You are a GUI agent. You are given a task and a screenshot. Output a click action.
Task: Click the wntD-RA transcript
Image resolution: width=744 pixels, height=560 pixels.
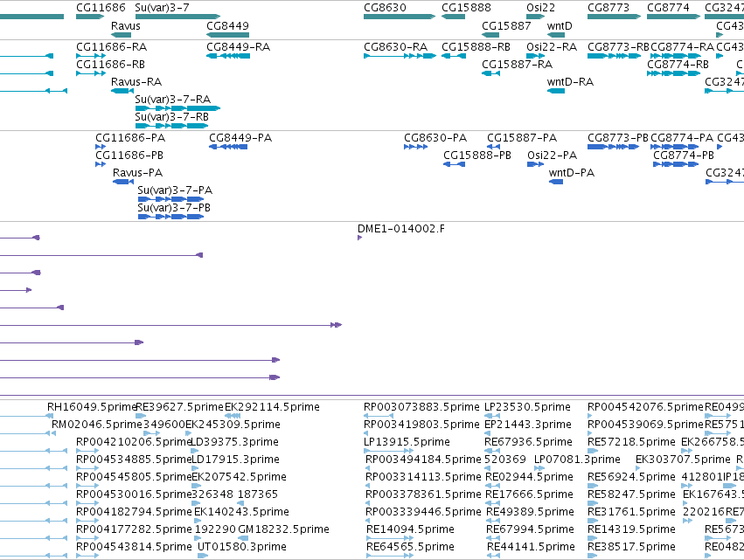(556, 91)
